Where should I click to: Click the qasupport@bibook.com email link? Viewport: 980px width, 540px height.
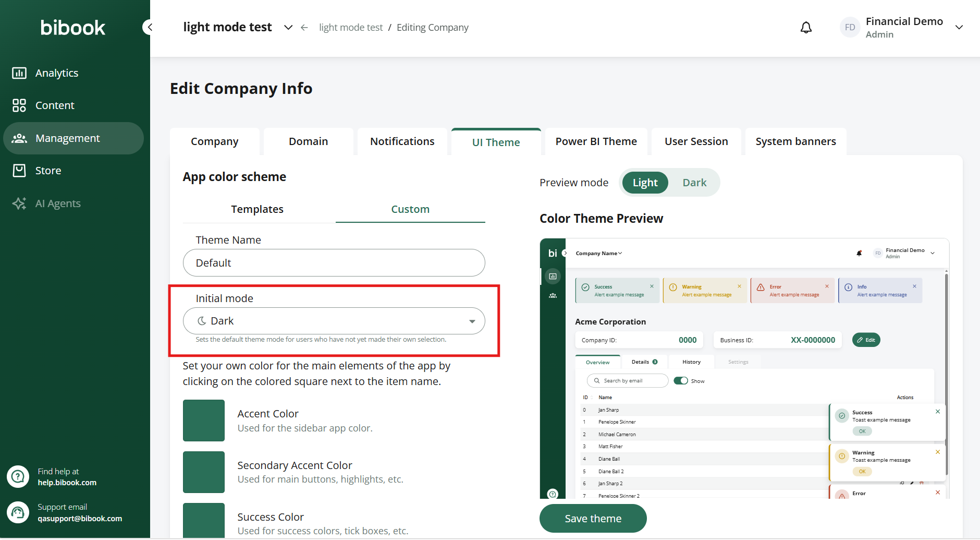click(x=80, y=519)
